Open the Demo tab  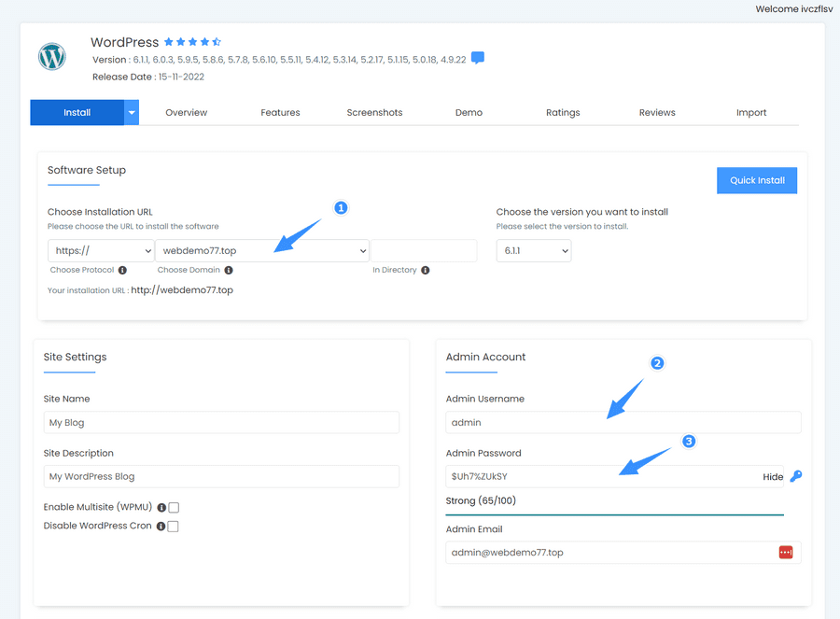(469, 113)
